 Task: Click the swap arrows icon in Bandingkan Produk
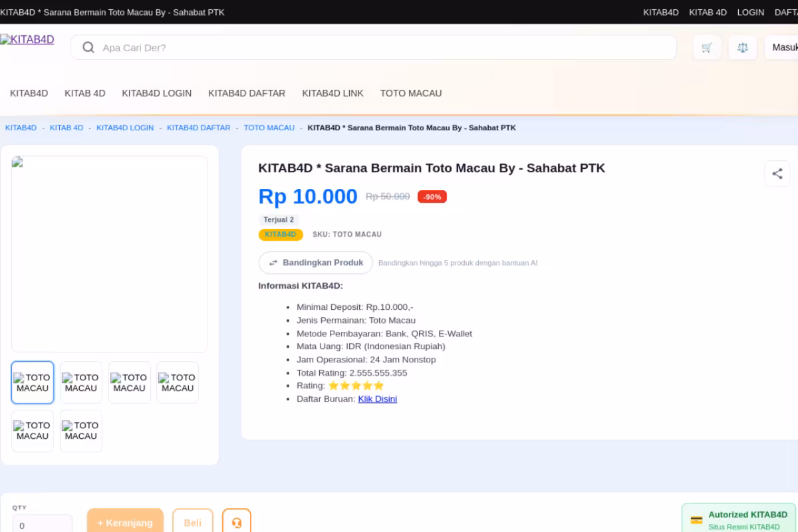273,263
